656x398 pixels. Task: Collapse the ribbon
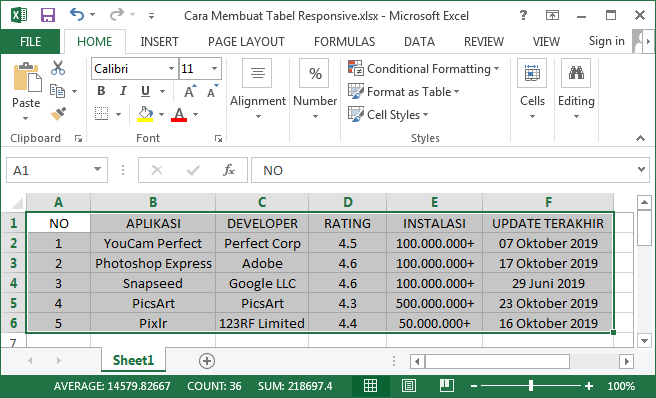click(x=640, y=138)
